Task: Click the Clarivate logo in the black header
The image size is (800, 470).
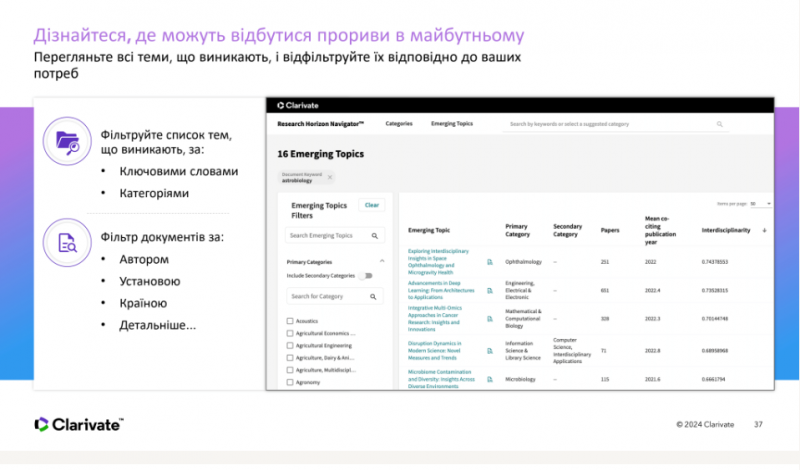Action: click(x=298, y=105)
